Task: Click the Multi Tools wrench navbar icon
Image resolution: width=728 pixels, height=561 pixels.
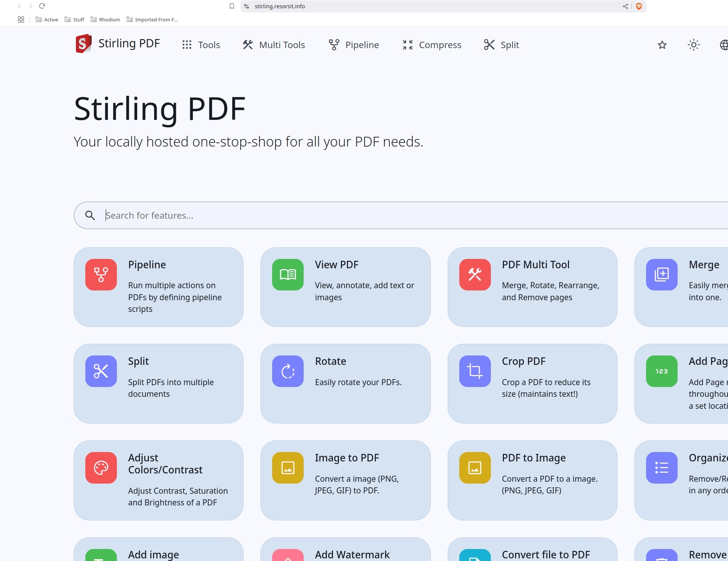Action: [248, 45]
